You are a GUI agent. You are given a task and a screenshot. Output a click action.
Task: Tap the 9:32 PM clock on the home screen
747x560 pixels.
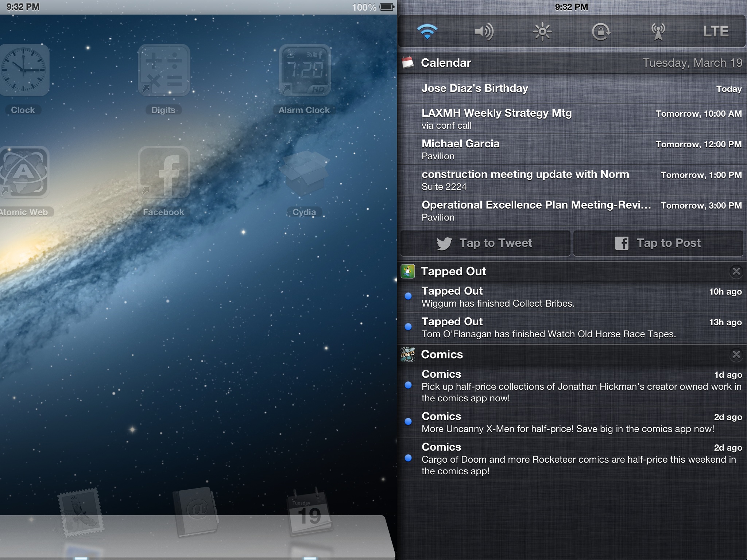[x=23, y=7]
